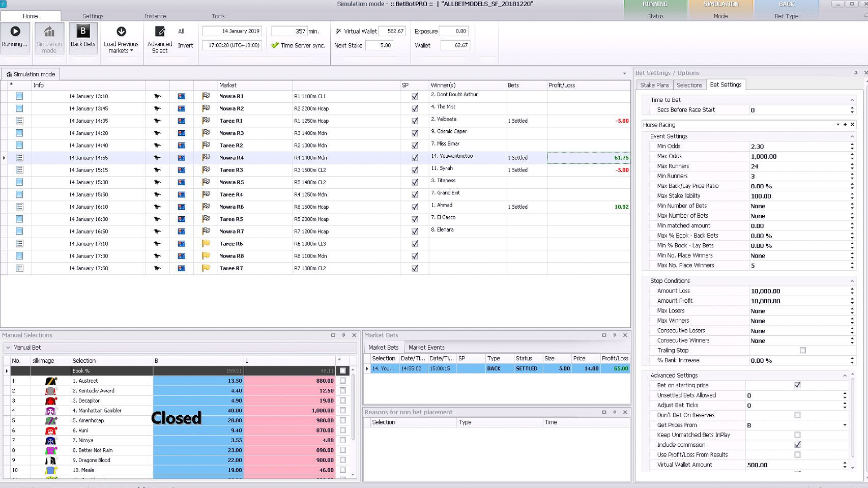Check the selection box for Kentucky Award
This screenshot has width=868, height=488.
coord(342,391)
